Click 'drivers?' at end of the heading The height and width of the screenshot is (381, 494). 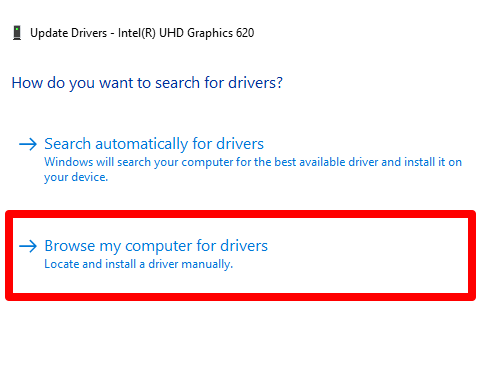pyautogui.click(x=255, y=83)
